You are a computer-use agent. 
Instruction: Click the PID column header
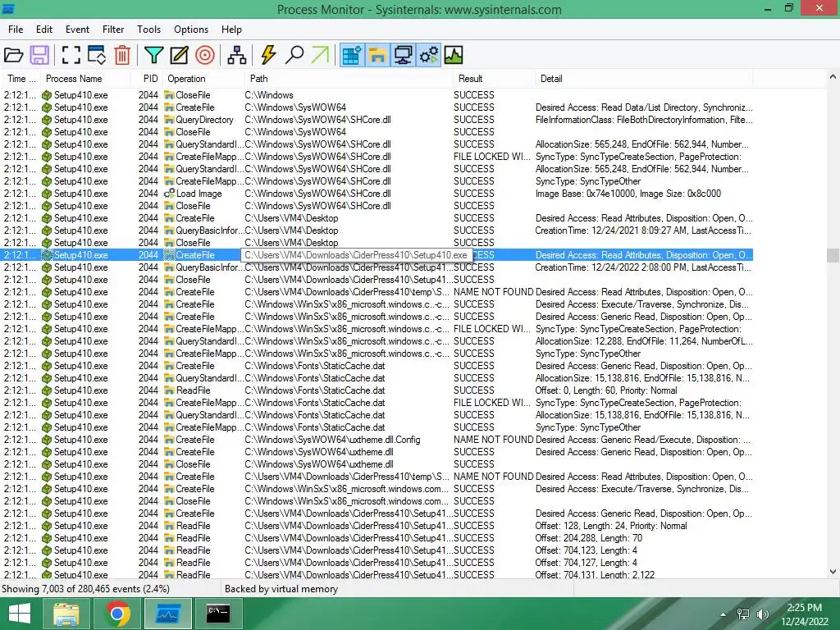[147, 79]
